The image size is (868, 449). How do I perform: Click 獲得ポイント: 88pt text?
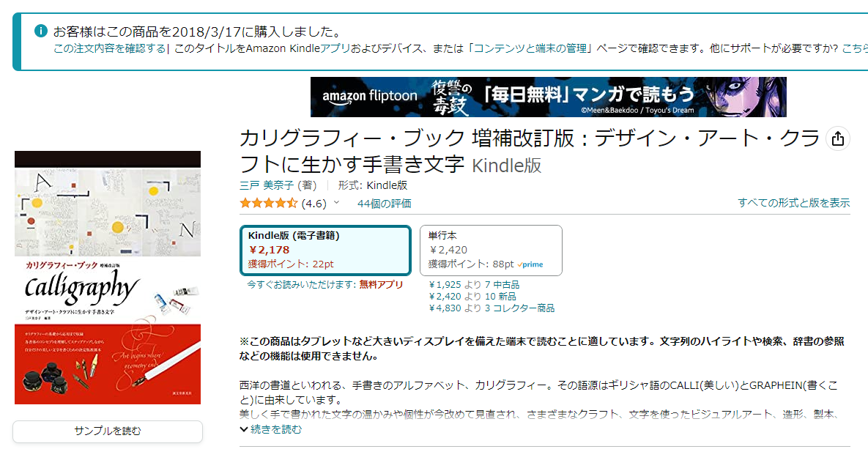coord(471,264)
